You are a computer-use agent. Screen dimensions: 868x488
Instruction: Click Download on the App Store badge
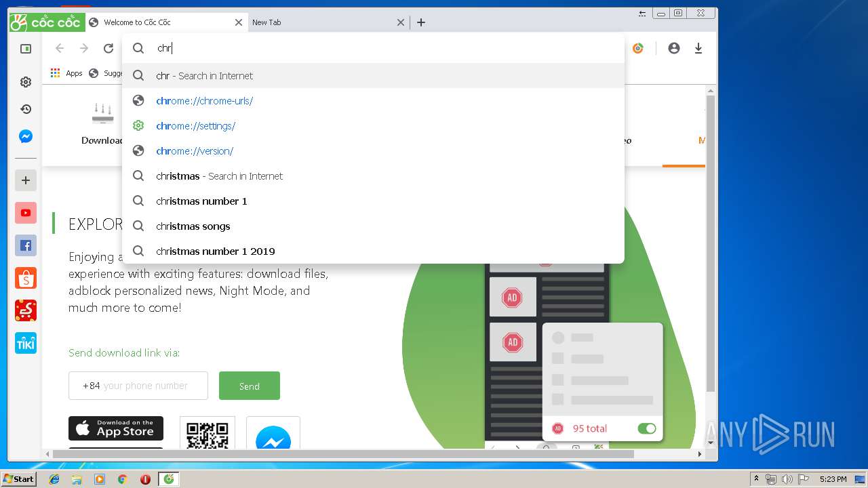click(116, 428)
